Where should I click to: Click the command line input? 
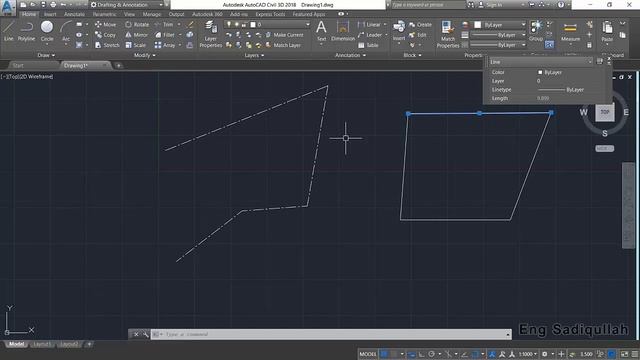tap(331, 334)
